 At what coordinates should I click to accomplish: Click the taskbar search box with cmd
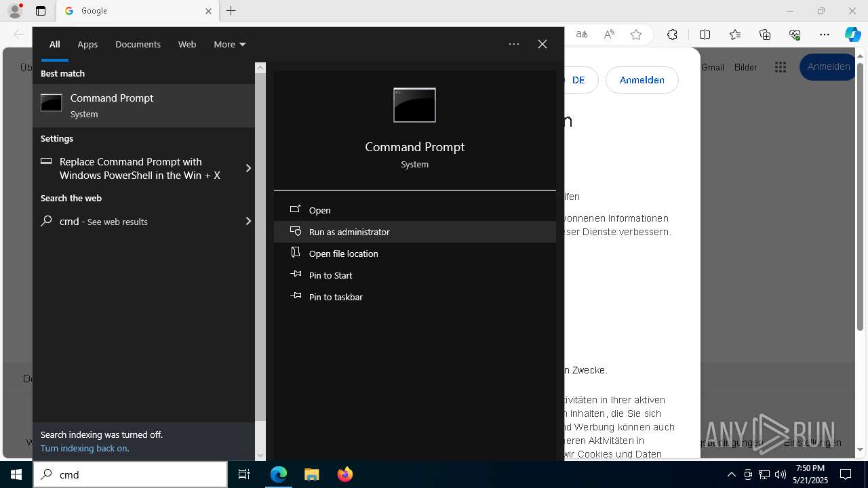click(130, 474)
